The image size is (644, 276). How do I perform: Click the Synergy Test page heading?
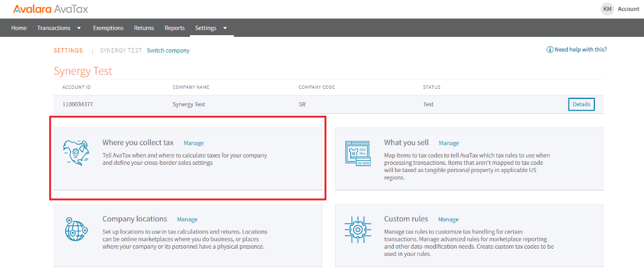coord(83,71)
